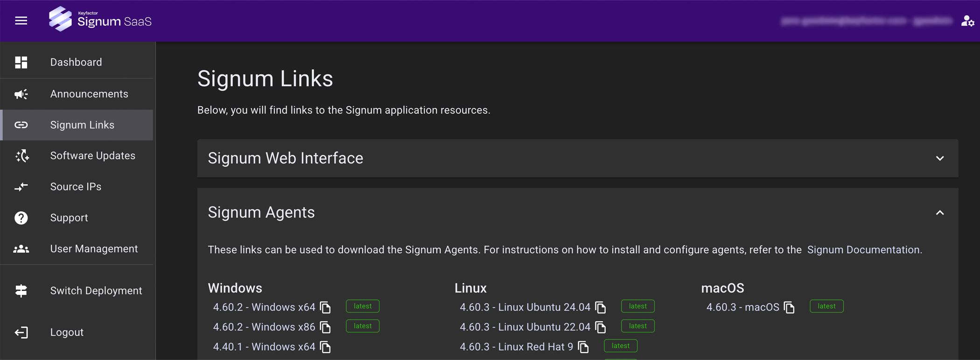Select Source IPs in the sidebar

pyautogui.click(x=76, y=187)
